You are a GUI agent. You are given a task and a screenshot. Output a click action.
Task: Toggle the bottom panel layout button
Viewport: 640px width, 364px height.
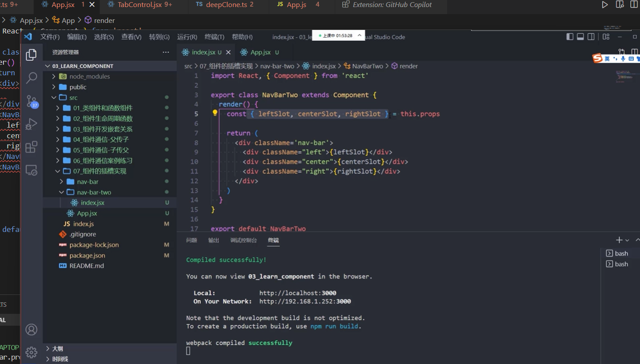[x=581, y=37]
